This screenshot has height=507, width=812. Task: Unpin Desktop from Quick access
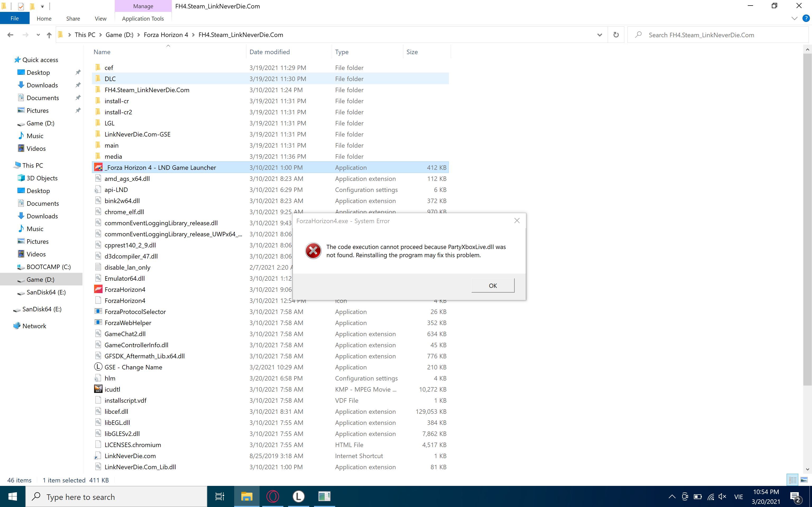pos(78,72)
